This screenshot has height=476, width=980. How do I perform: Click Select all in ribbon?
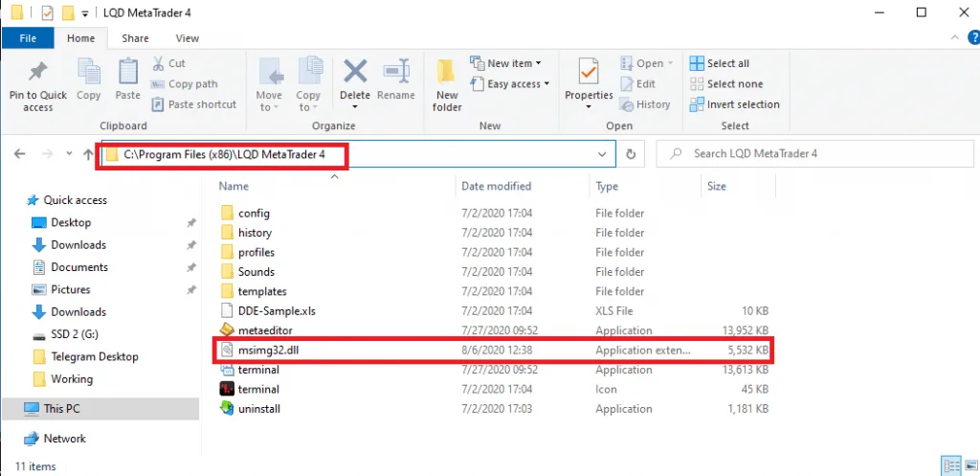pyautogui.click(x=726, y=63)
